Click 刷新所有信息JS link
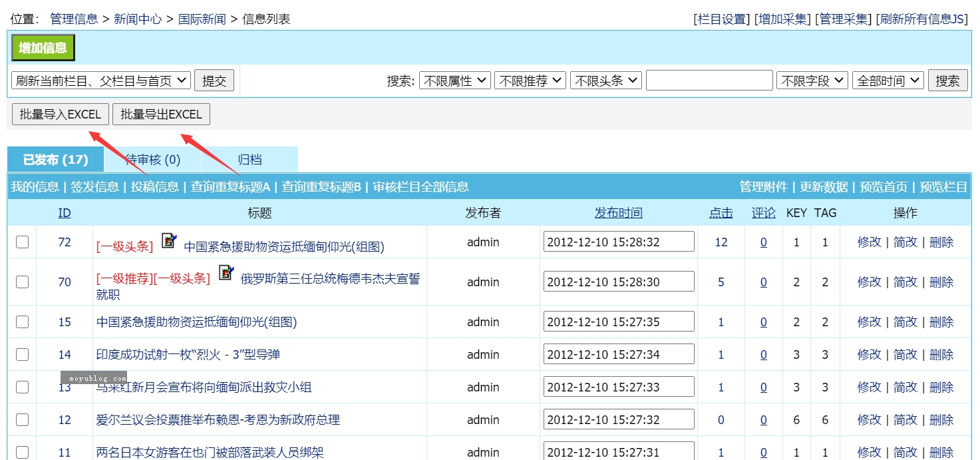 coord(922,19)
